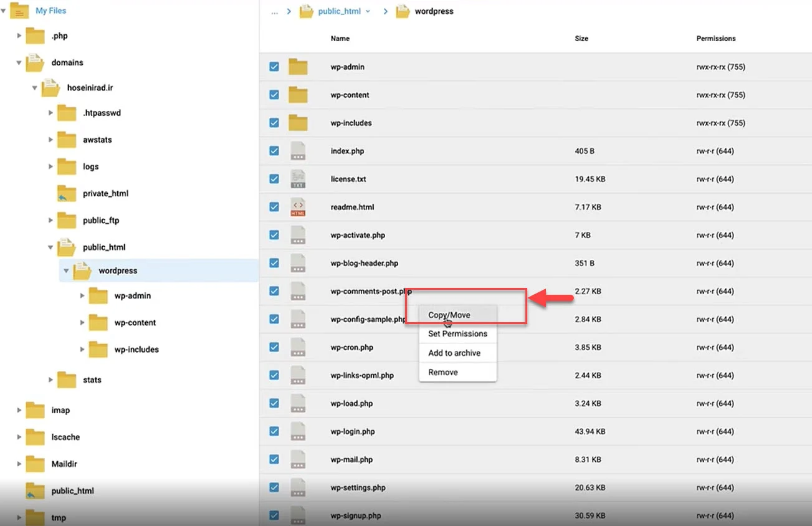
Task: Expand the .htpasswd tree node arrow
Action: [x=51, y=113]
